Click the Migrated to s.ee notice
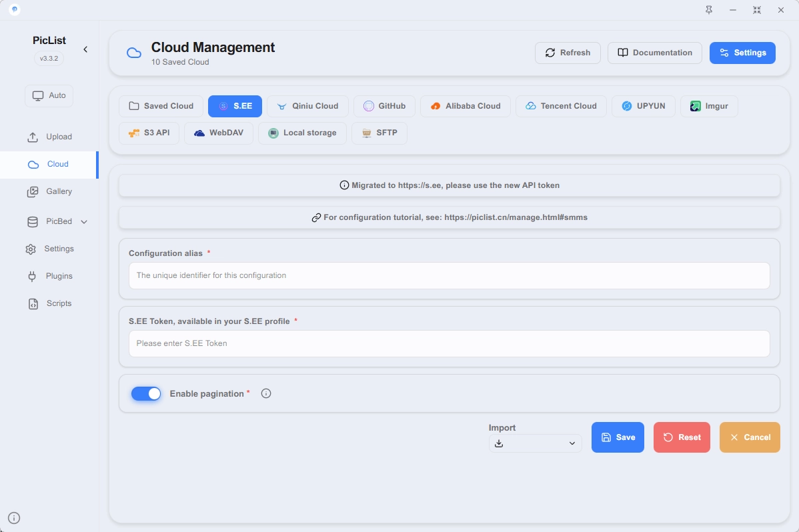Image resolution: width=799 pixels, height=532 pixels. pos(450,185)
